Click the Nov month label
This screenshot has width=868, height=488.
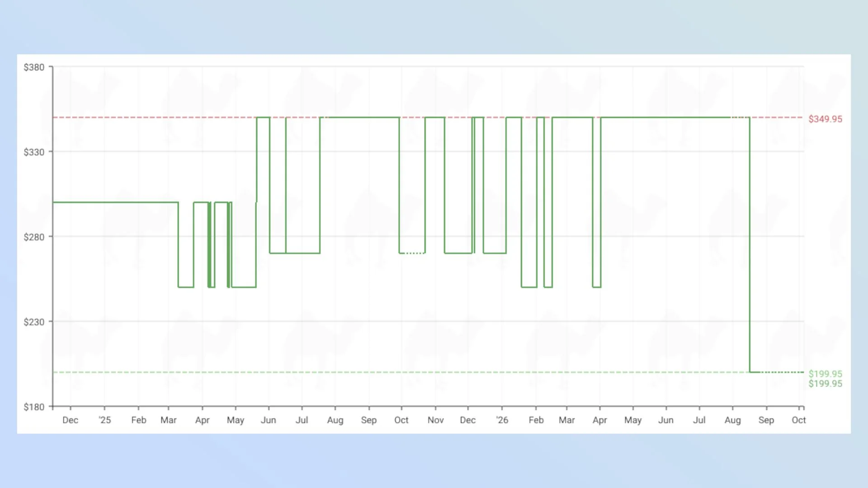coord(435,420)
